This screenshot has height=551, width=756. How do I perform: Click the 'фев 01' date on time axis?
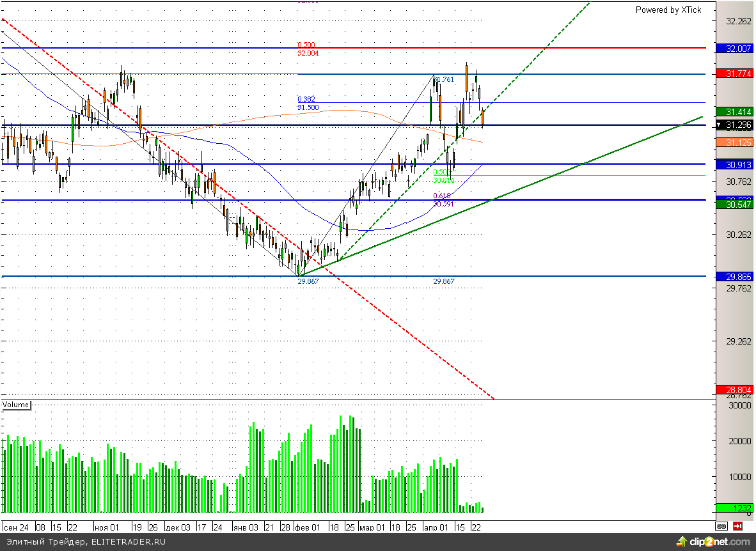click(307, 527)
